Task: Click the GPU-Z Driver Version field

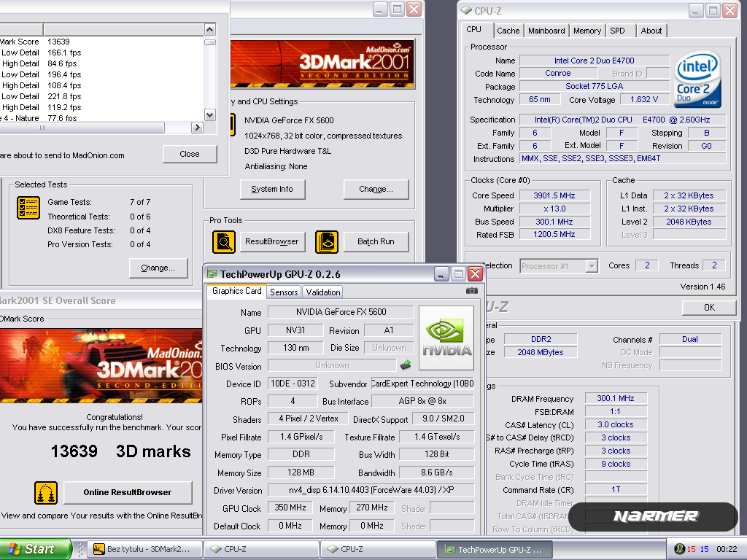Action: coord(371,490)
